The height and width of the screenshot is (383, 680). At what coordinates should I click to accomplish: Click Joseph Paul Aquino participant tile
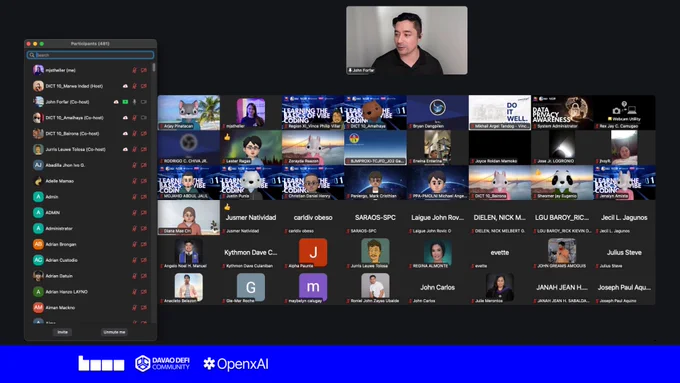(624, 288)
